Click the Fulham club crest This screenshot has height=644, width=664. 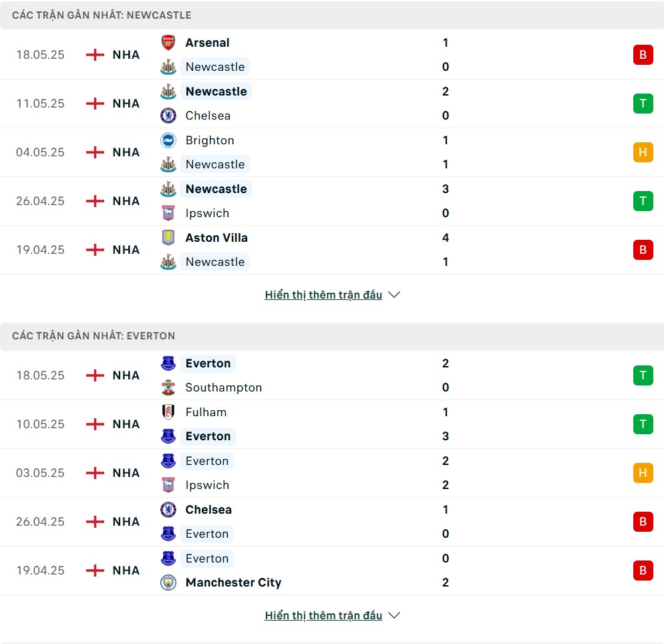pos(168,412)
